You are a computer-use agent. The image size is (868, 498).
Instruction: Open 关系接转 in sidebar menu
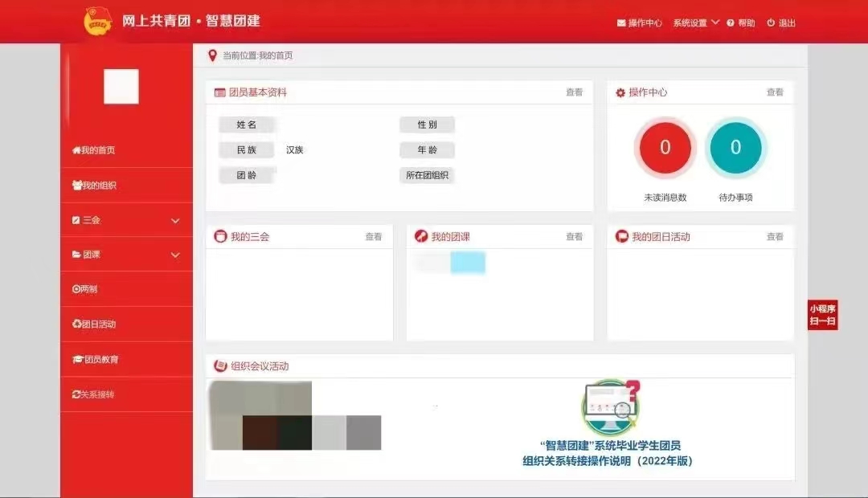(x=93, y=395)
